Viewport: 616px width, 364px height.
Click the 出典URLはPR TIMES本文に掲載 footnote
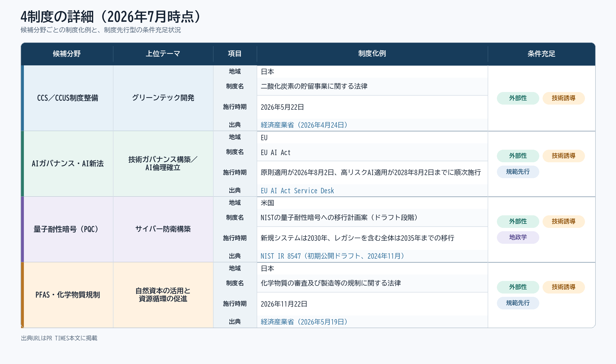point(59,338)
